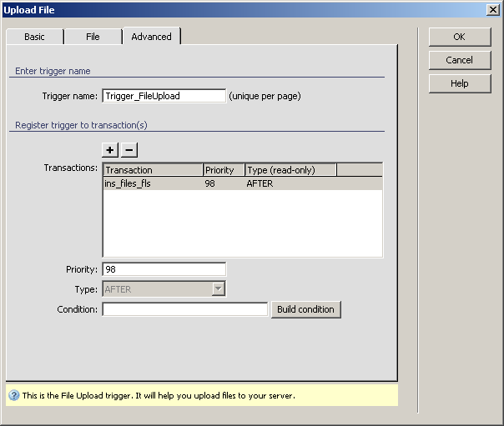Select the ins_files_fls transaction row
The image size is (504, 426).
128,183
